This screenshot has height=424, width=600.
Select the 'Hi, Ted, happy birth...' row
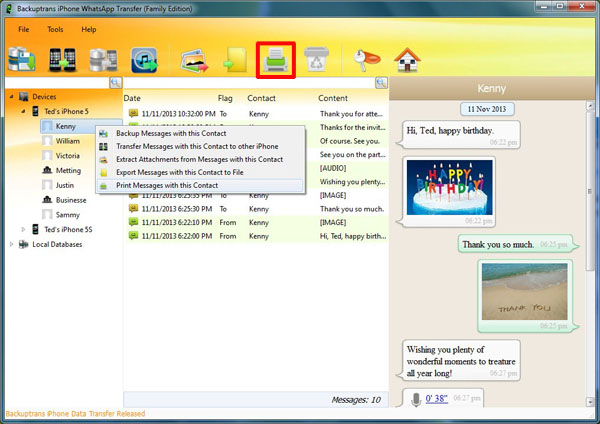[256, 236]
